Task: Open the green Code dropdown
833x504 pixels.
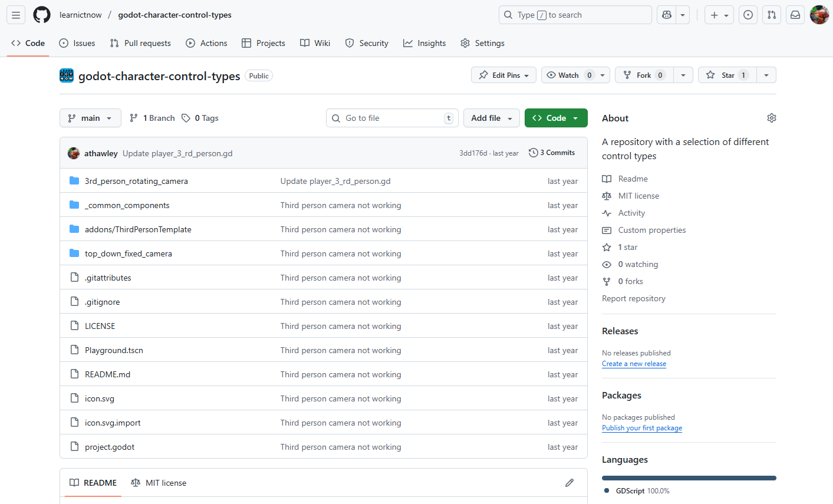Action: coord(555,118)
